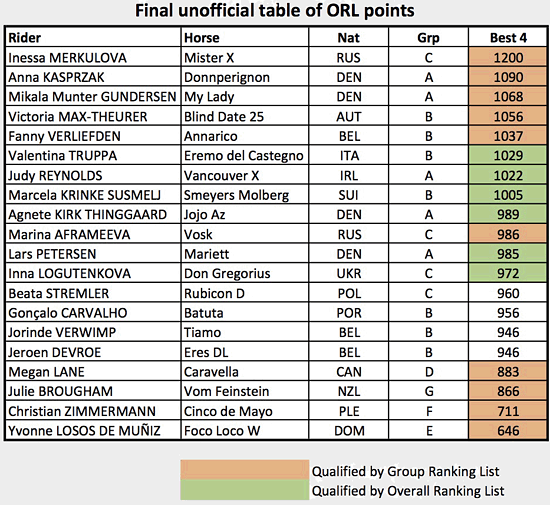Click Megan LANE's 883 orange cell
The image size is (550, 505).
(508, 371)
